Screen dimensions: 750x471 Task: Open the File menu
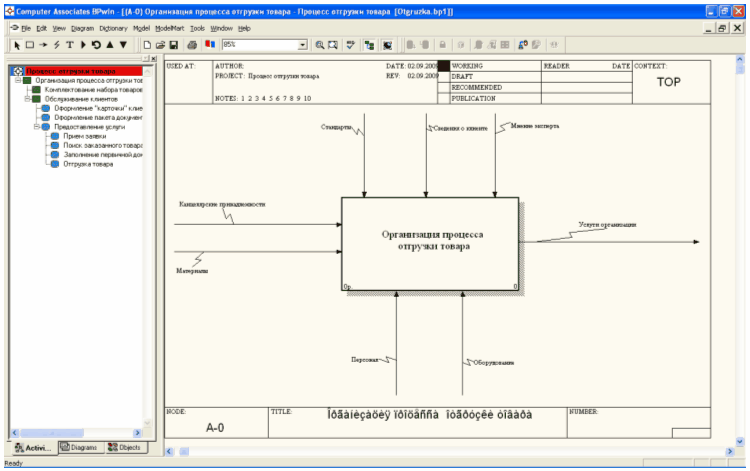pos(26,29)
